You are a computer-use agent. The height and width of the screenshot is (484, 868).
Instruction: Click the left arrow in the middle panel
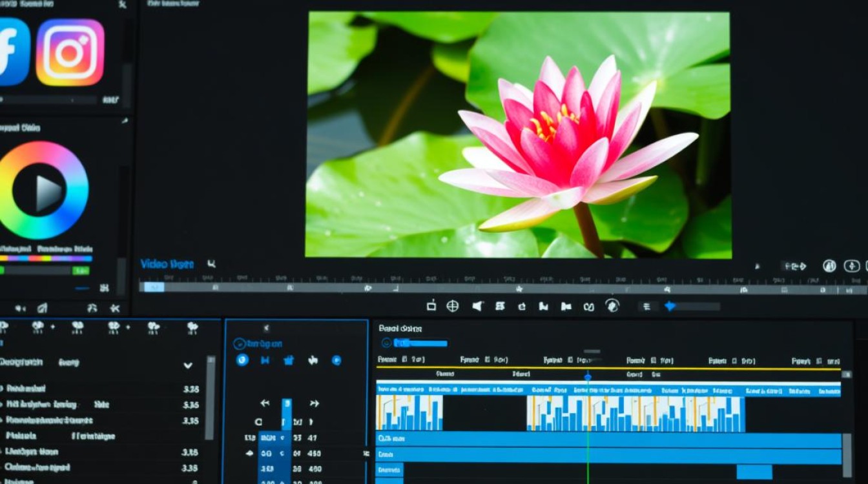(x=265, y=403)
